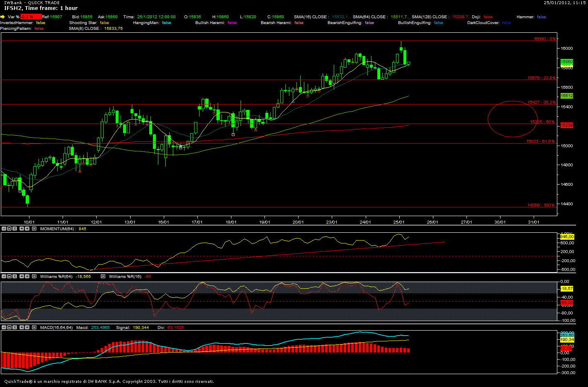Click the 31/01 date on time axis
This screenshot has height=387, width=588.
tap(533, 222)
